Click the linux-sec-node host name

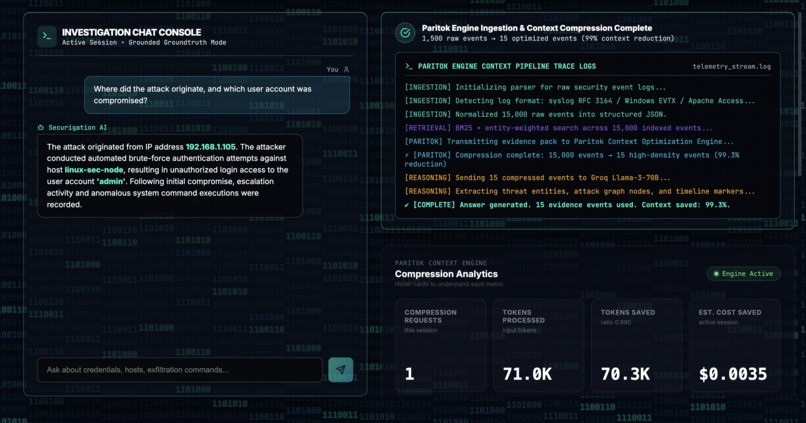[94, 170]
